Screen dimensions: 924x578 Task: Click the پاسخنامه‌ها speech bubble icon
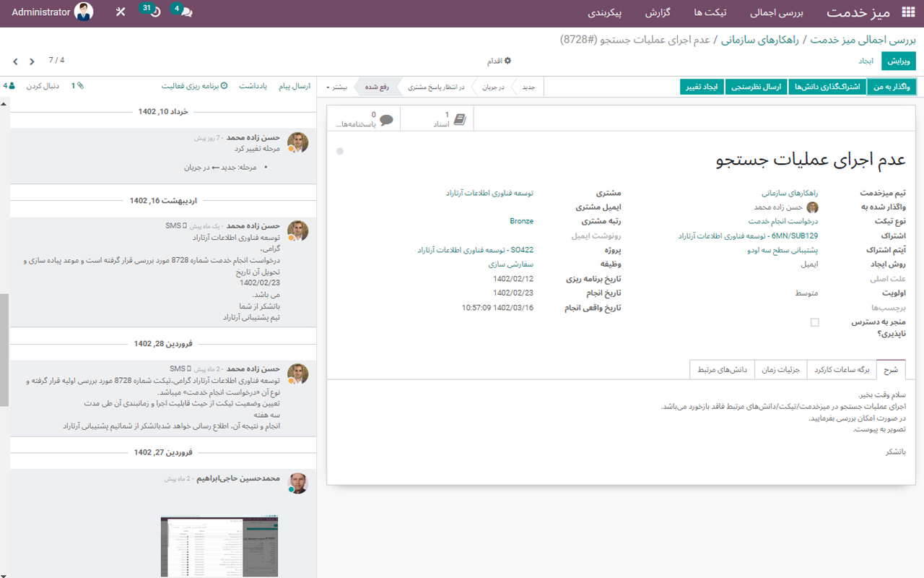pos(385,118)
